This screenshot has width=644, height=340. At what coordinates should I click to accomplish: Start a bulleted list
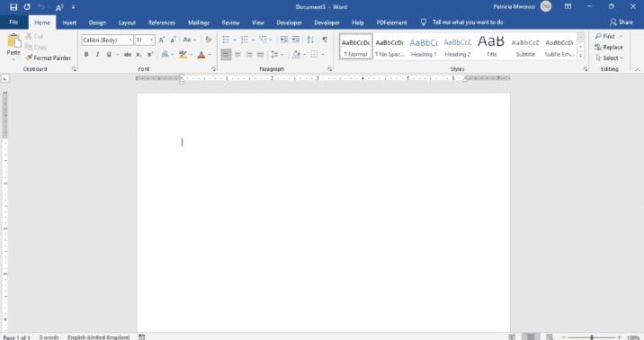click(226, 40)
